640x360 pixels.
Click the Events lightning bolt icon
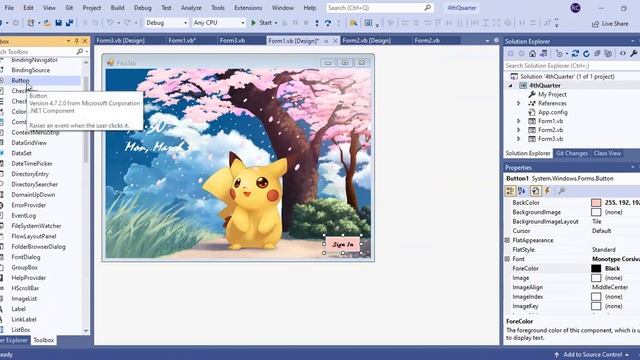tap(547, 191)
